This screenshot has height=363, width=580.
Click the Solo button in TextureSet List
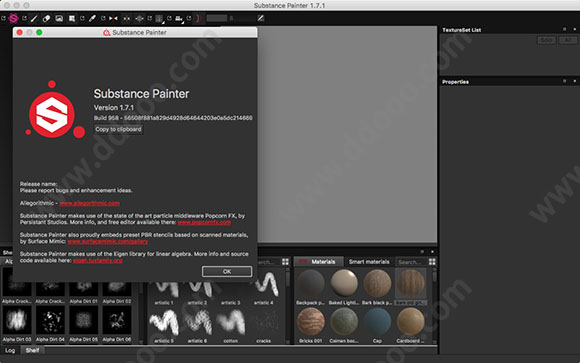click(x=546, y=40)
